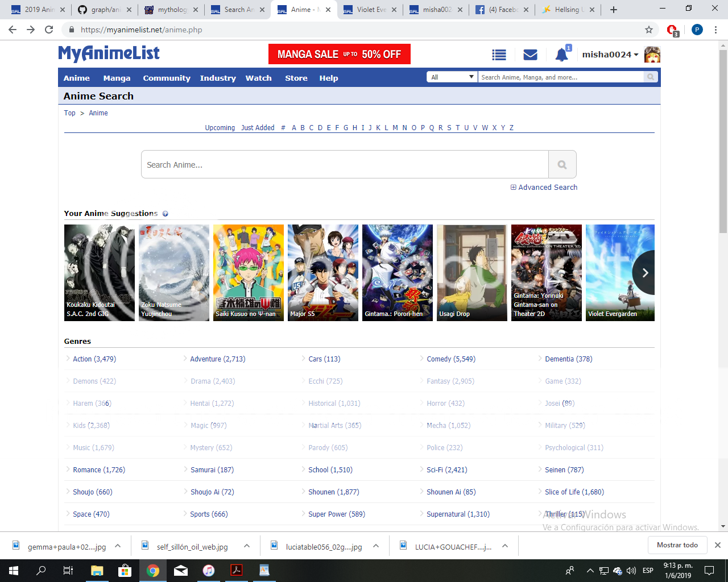Click the help icon beside Your Anime Suggestions
Image resolution: width=728 pixels, height=582 pixels.
(166, 214)
